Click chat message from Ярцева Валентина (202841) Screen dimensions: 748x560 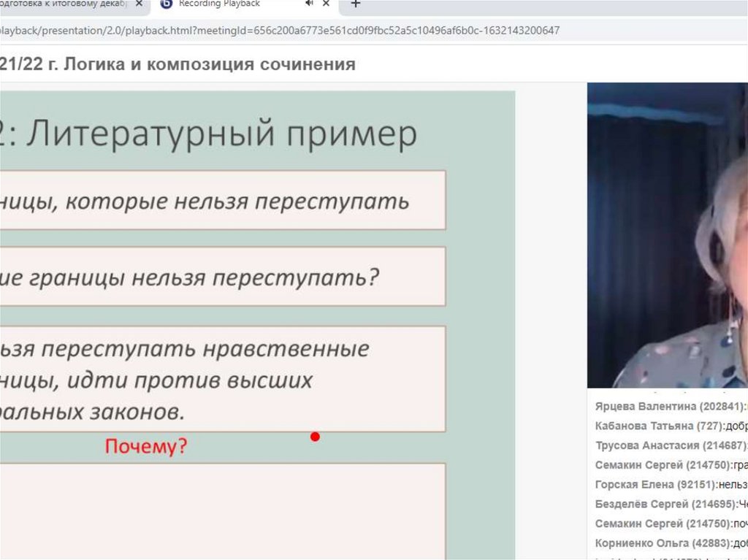671,407
